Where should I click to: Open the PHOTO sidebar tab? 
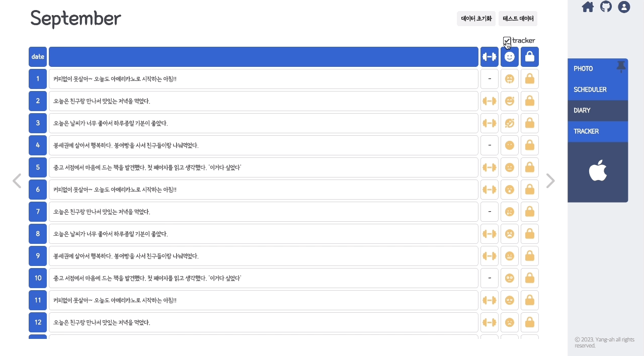(598, 69)
